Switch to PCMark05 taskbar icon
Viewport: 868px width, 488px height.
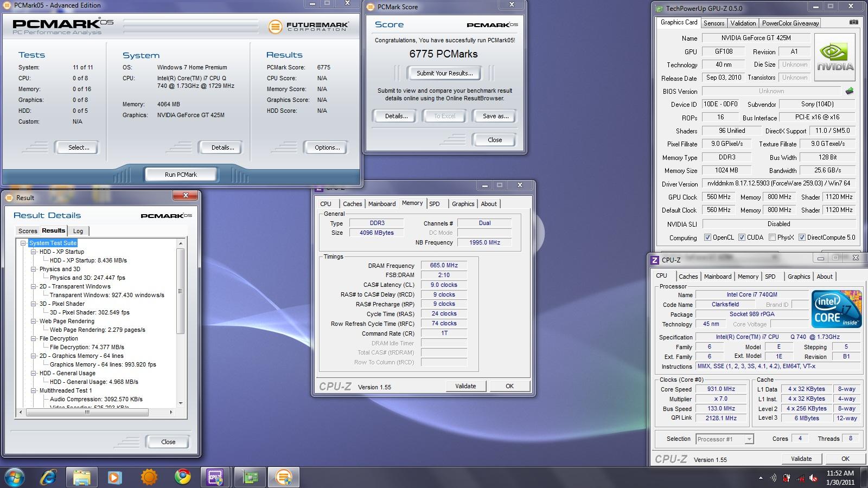coord(284,477)
